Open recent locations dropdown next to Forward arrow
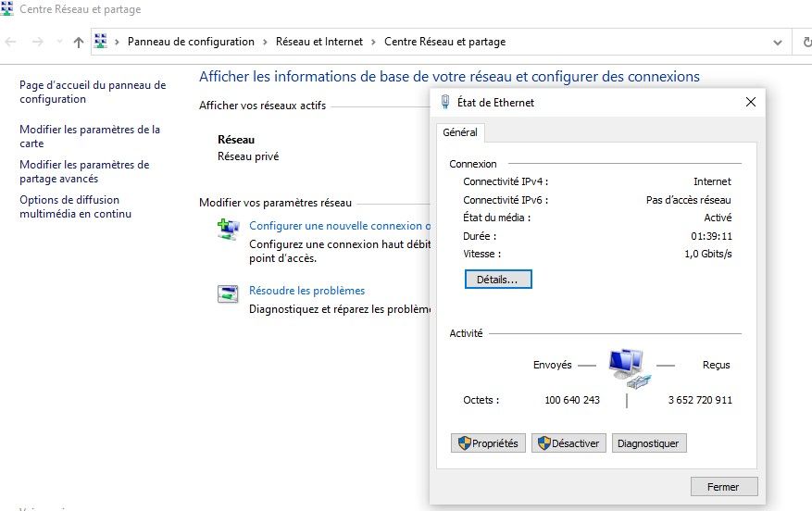This screenshot has height=511, width=812. tap(59, 42)
